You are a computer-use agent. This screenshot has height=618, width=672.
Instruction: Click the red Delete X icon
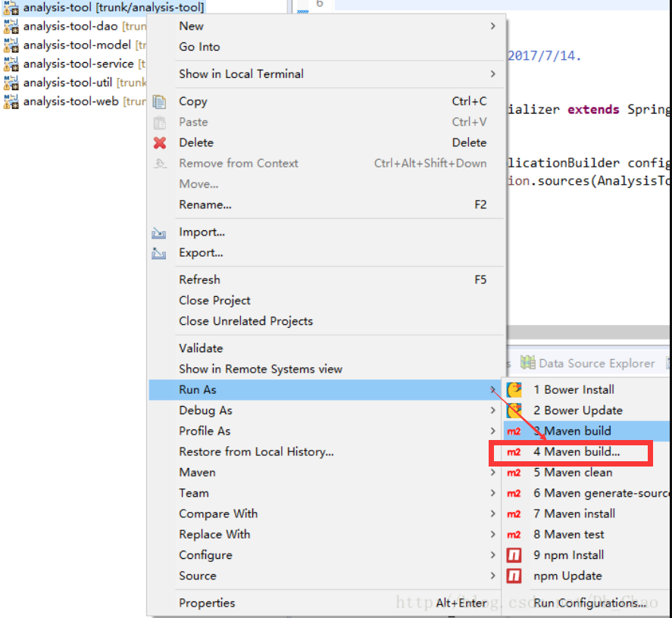159,142
